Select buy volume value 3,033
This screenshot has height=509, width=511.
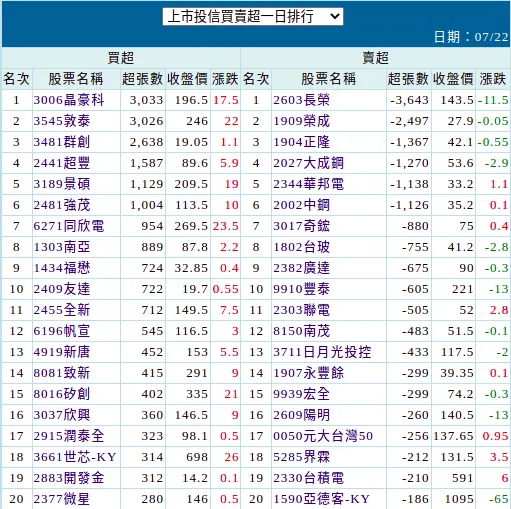click(147, 100)
